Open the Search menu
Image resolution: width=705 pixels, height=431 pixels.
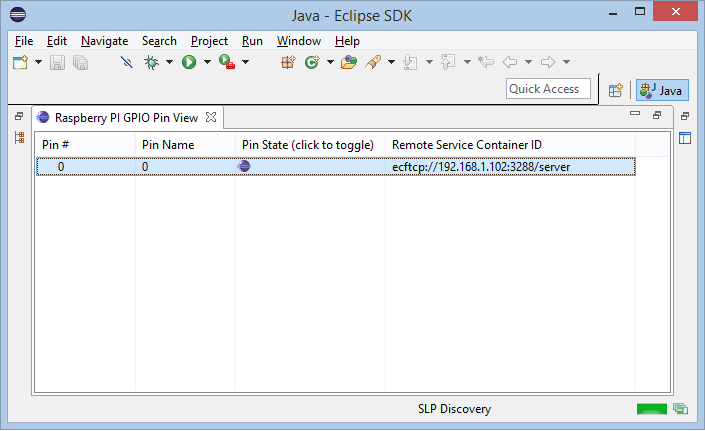tap(159, 41)
